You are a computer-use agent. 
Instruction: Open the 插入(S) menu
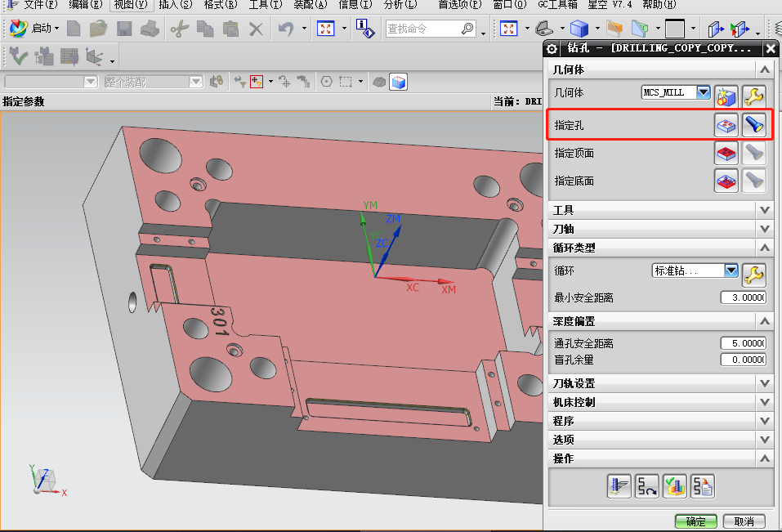pyautogui.click(x=175, y=5)
